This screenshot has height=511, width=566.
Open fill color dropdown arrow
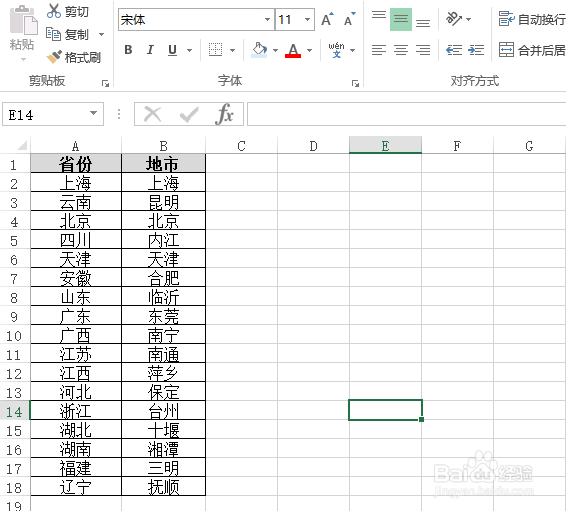tap(275, 50)
